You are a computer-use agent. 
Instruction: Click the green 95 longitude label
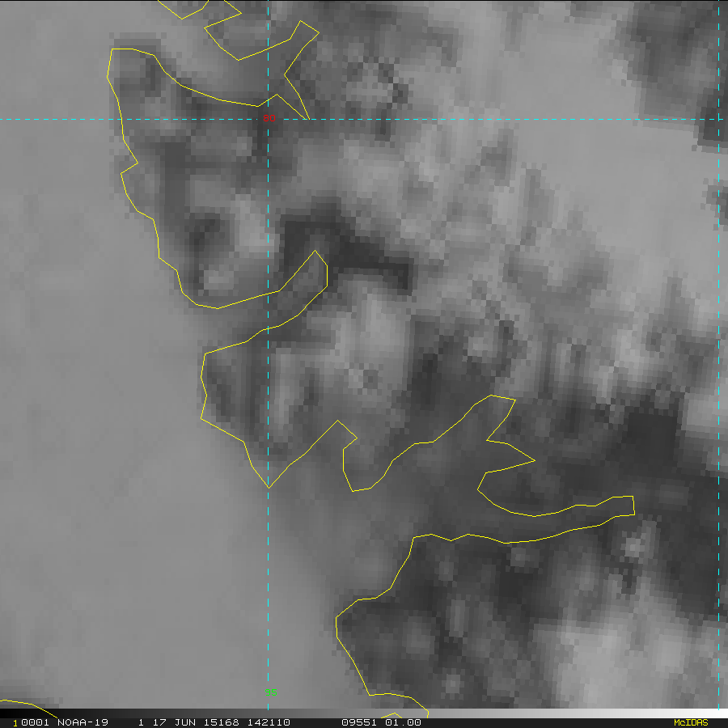271,691
